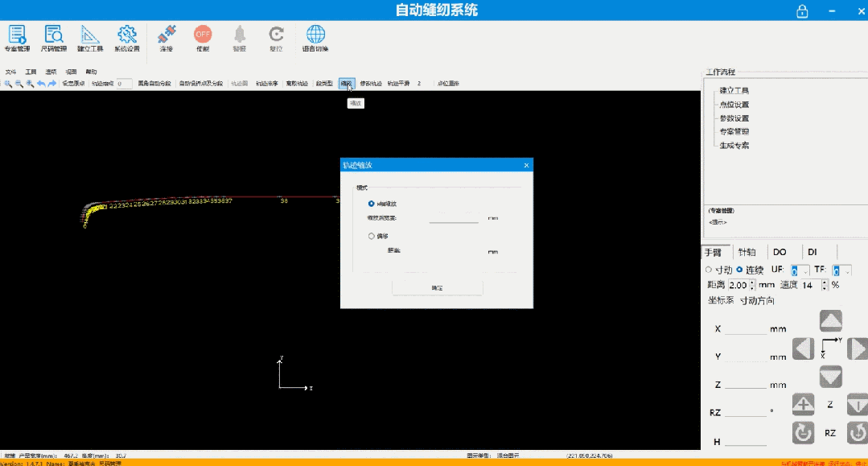The height and width of the screenshot is (466, 868).
Task: Click the RZ angle field
Action: tap(746, 412)
